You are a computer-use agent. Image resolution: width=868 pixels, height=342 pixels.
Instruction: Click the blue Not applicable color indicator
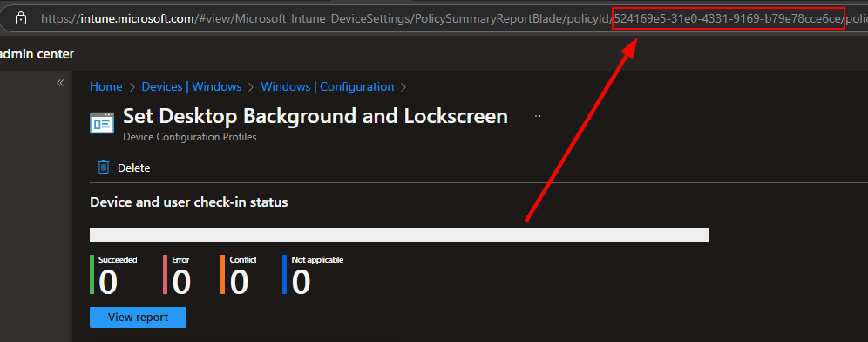(284, 274)
